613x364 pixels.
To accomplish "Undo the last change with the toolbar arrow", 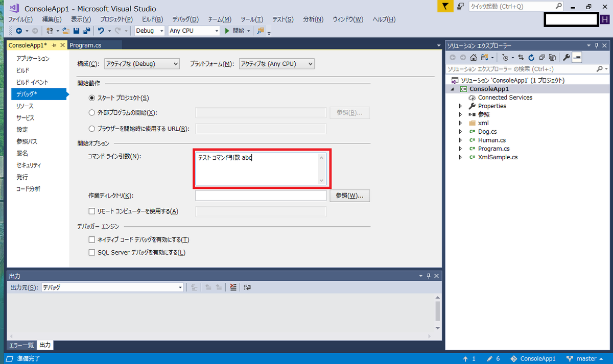I will point(101,31).
